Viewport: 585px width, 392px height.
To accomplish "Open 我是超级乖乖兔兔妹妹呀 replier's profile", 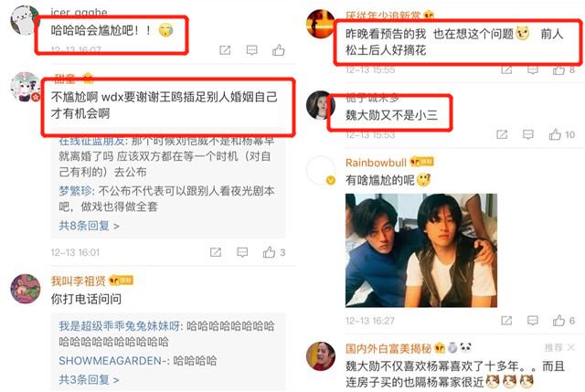I will (120, 326).
